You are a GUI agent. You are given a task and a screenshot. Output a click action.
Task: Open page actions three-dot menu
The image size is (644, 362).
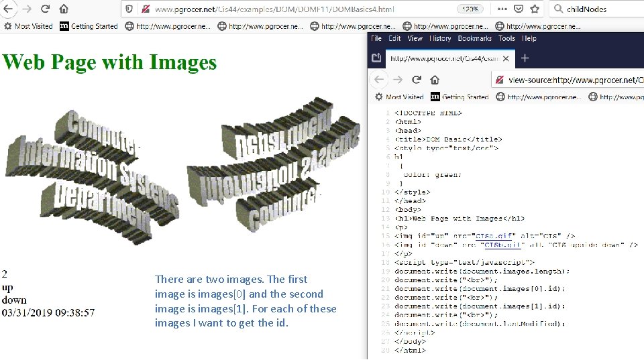click(x=502, y=9)
